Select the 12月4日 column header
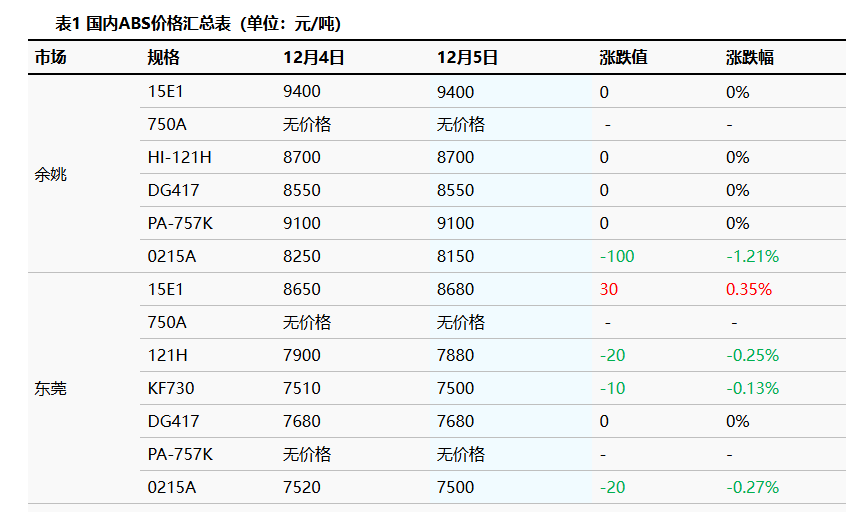The image size is (858, 512). 313,58
